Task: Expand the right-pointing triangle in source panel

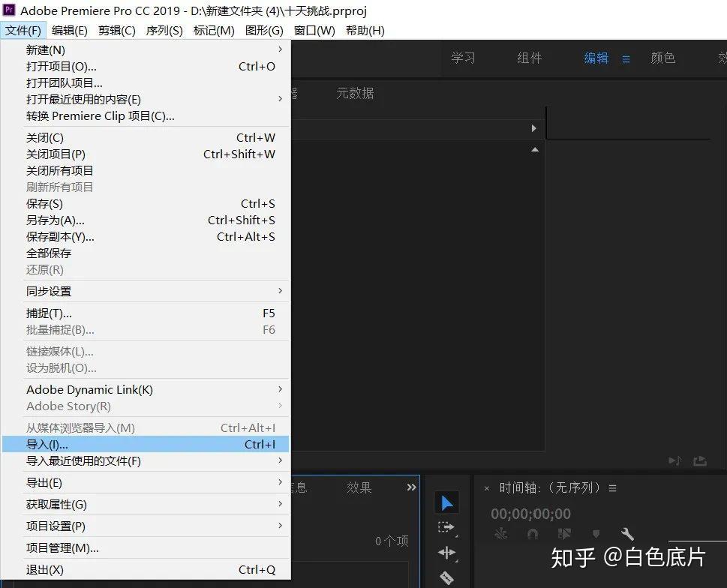Action: tap(533, 128)
